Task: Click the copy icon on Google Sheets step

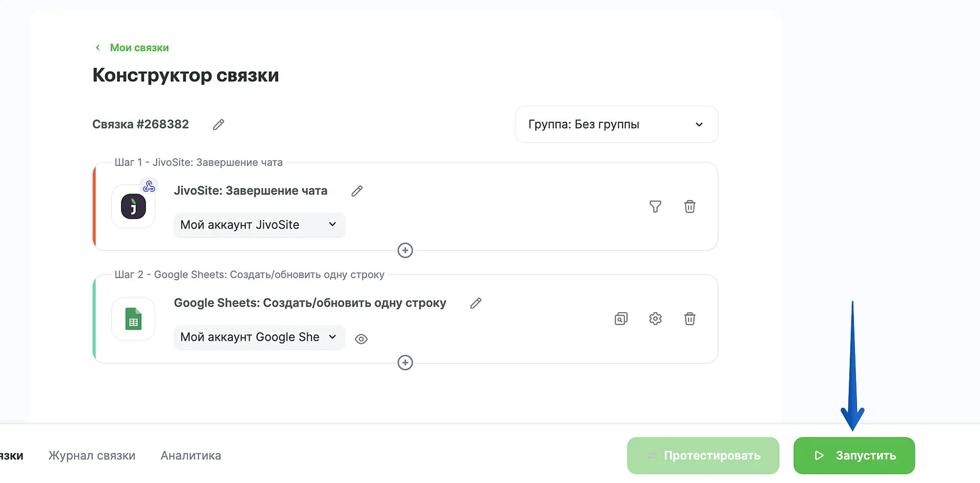Action: [621, 319]
